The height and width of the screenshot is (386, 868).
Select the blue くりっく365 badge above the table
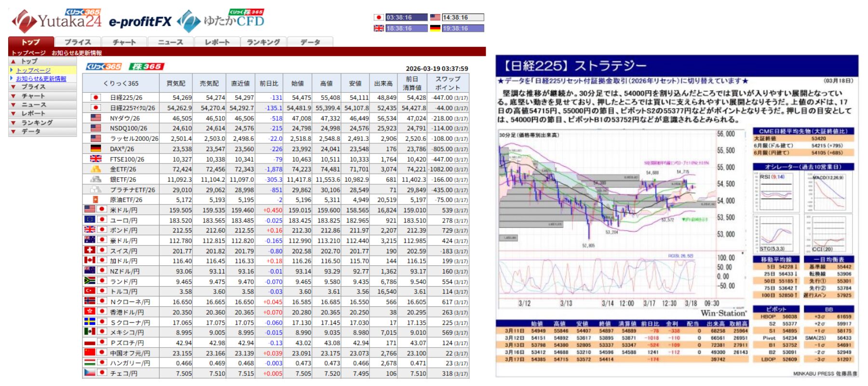click(103, 67)
